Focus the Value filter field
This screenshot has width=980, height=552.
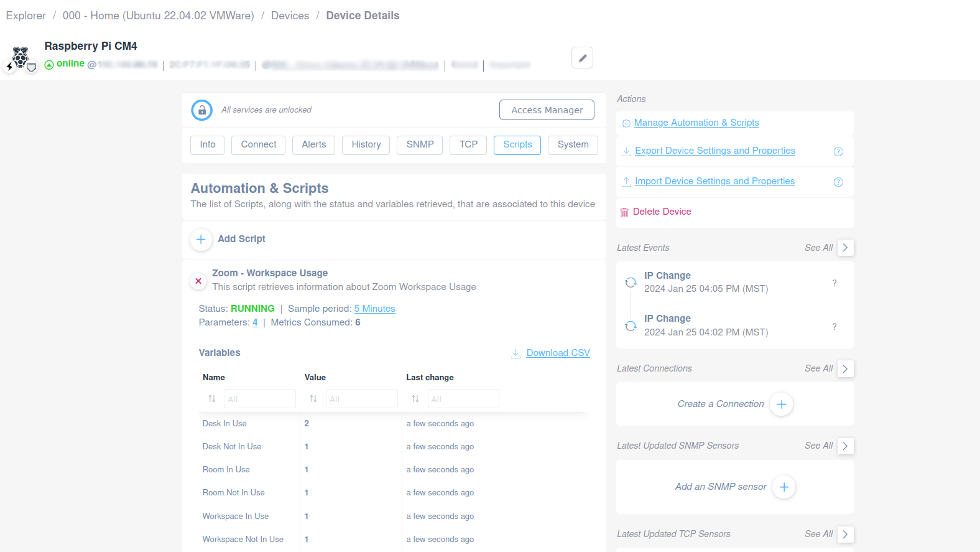(362, 399)
